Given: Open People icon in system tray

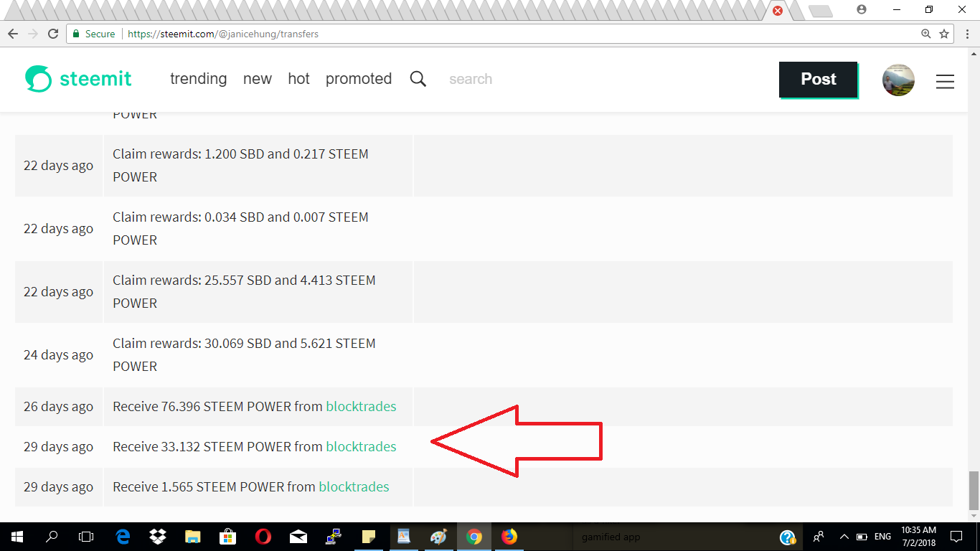Looking at the screenshot, I should pyautogui.click(x=819, y=537).
